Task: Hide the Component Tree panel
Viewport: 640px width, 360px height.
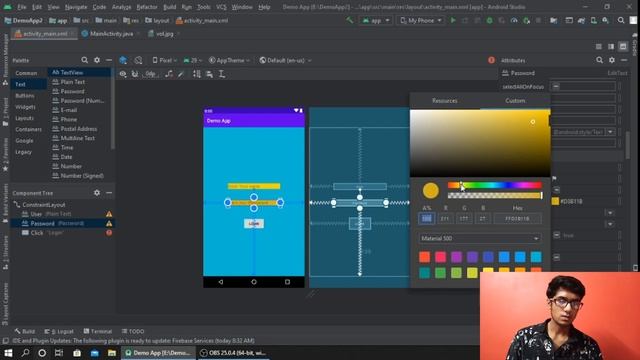Action: pyautogui.click(x=109, y=193)
